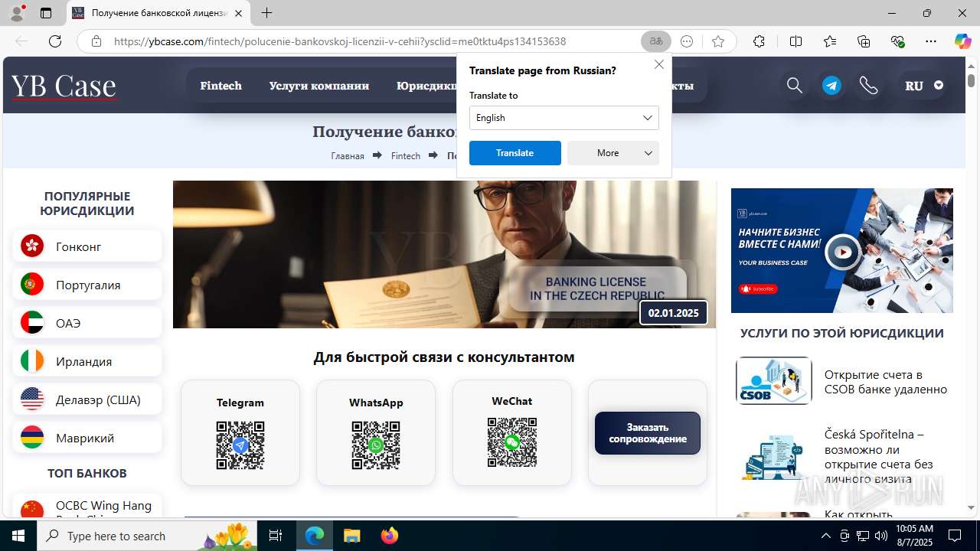
Task: Open File Explorer from taskbar
Action: [351, 536]
